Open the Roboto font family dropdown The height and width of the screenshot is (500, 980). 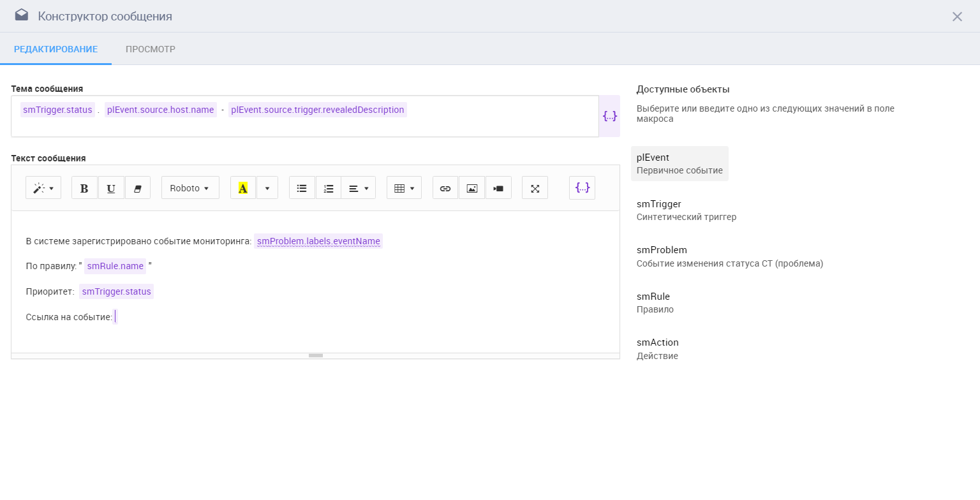(x=190, y=188)
